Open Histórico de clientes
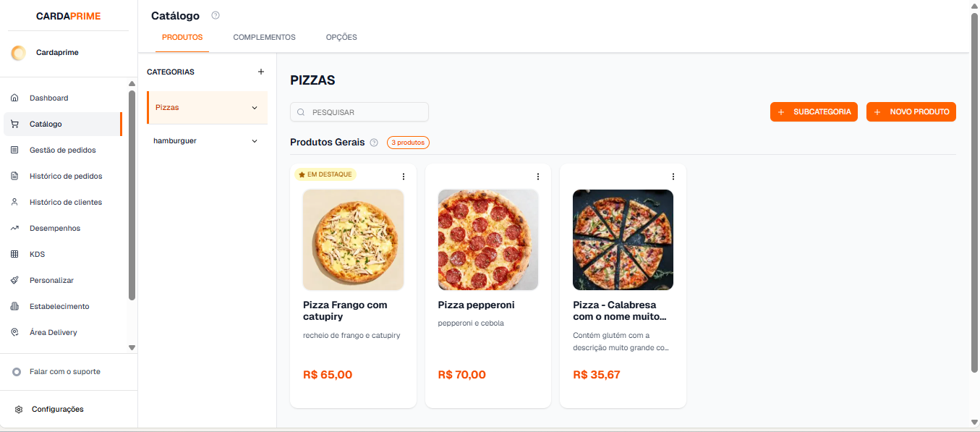The image size is (980, 432). click(65, 202)
